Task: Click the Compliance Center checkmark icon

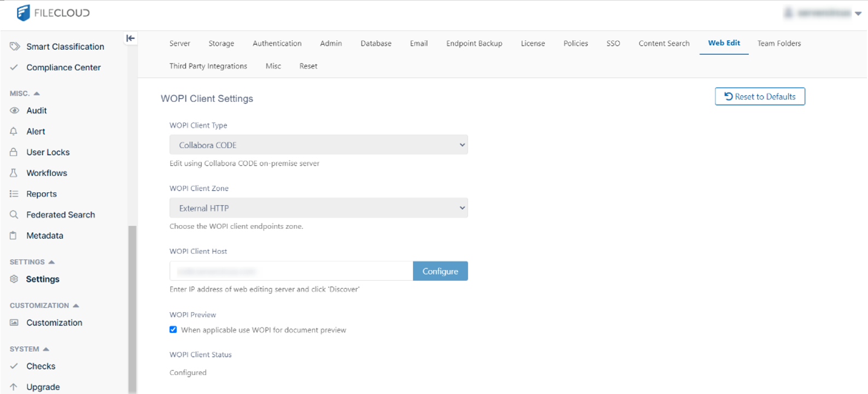Action: pyautogui.click(x=14, y=67)
